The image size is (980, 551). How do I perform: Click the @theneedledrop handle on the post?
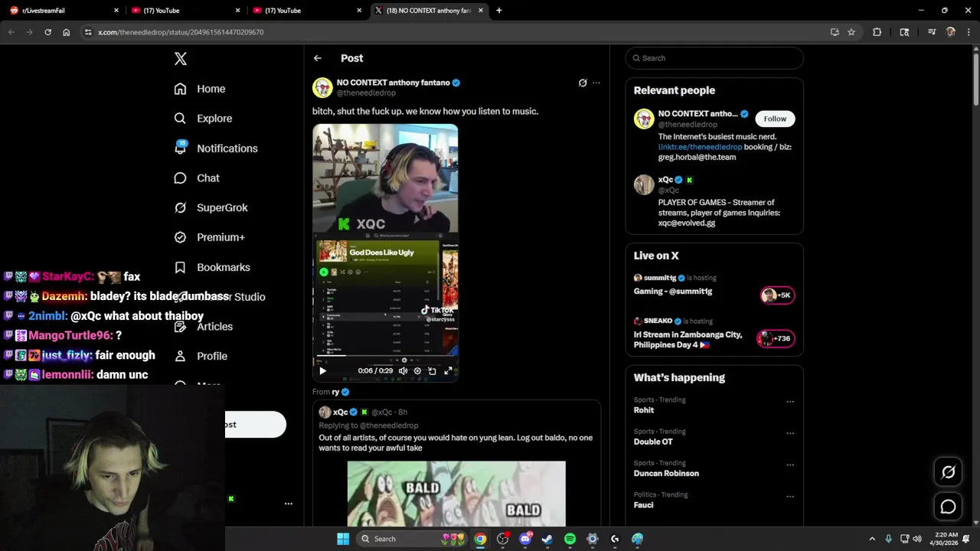click(366, 93)
